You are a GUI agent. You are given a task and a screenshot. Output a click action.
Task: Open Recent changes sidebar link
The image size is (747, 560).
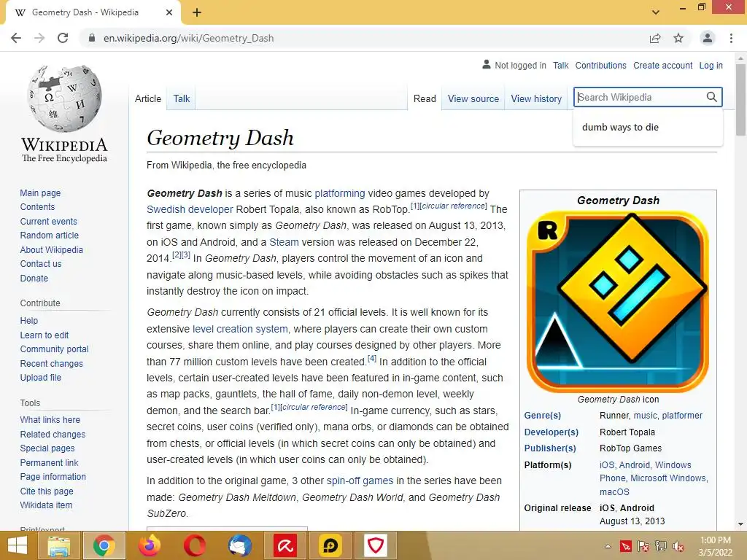point(52,363)
